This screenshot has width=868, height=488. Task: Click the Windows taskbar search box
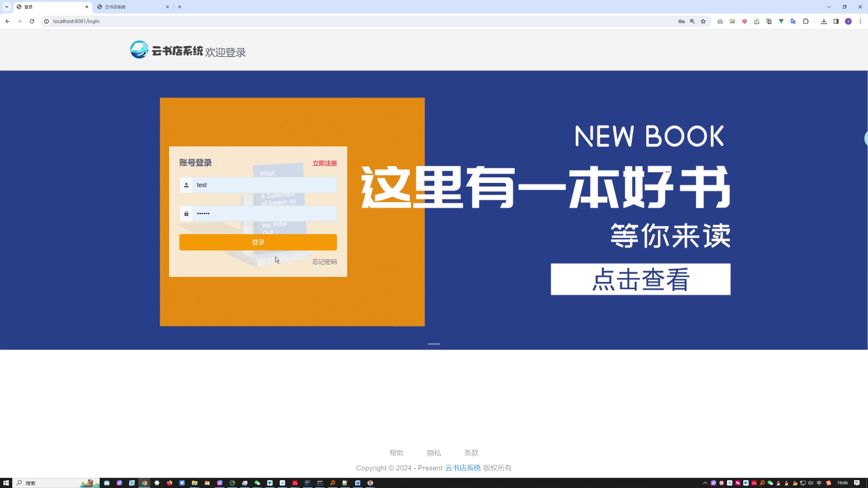tap(56, 483)
